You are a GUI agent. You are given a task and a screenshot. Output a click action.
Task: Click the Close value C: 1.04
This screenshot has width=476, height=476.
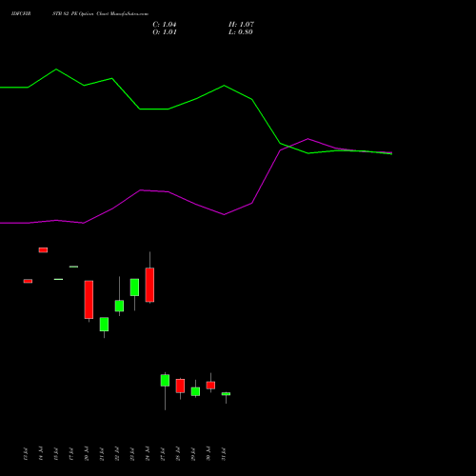(x=165, y=25)
